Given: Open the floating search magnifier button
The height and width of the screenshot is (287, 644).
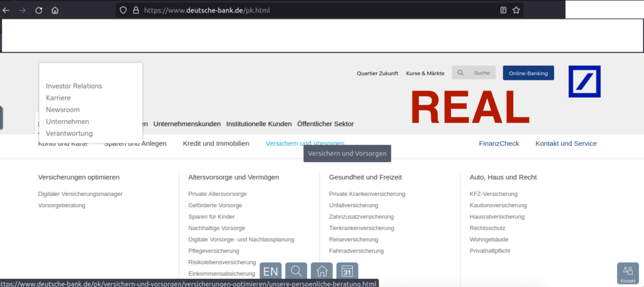Looking at the screenshot, I should (x=296, y=271).
